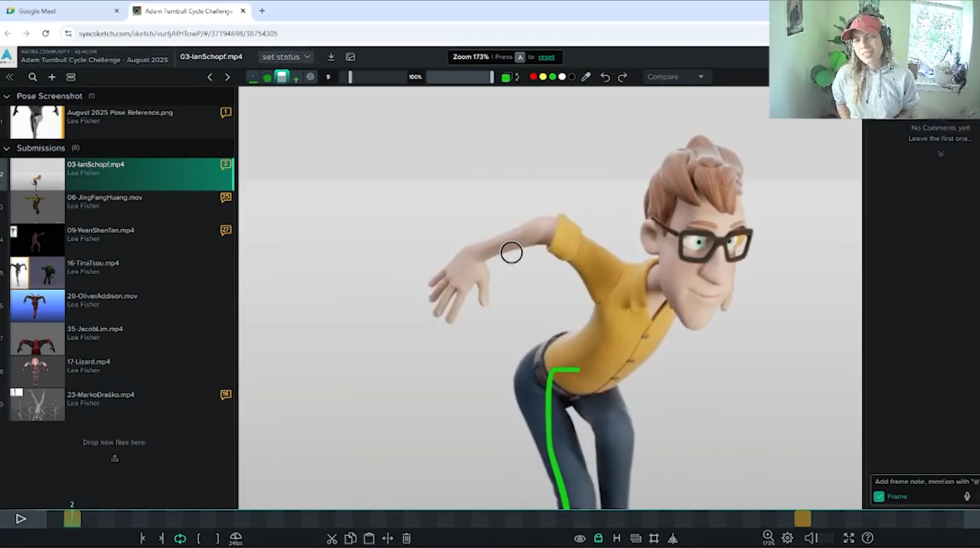Toggle the Frame checkbox for notes
This screenshot has width=980, height=548.
coord(879,497)
